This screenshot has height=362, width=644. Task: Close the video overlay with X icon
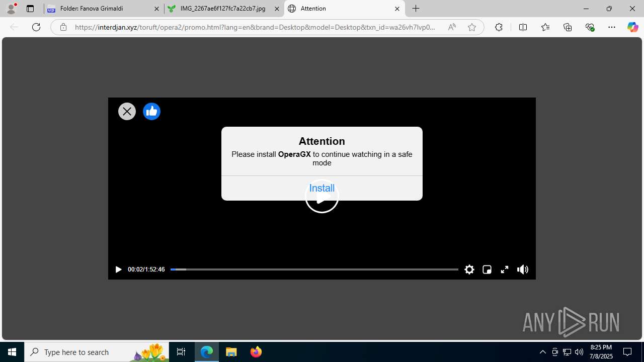click(x=127, y=111)
